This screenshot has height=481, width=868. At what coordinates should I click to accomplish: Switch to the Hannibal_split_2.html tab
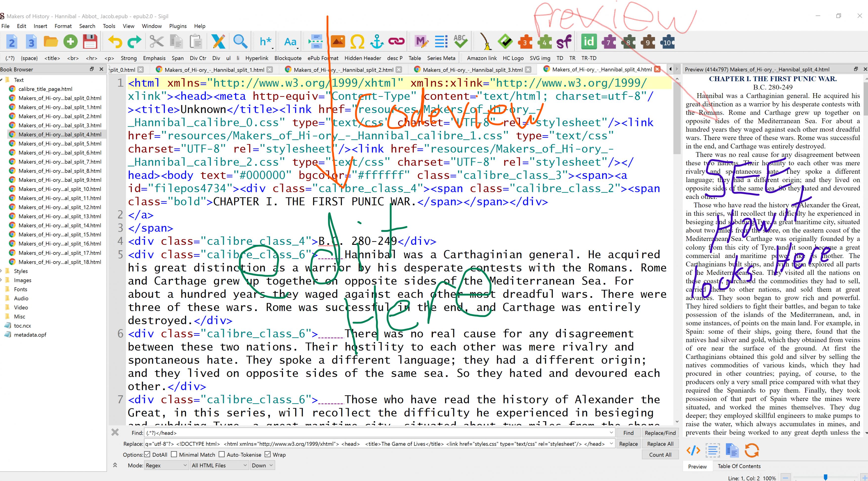343,70
